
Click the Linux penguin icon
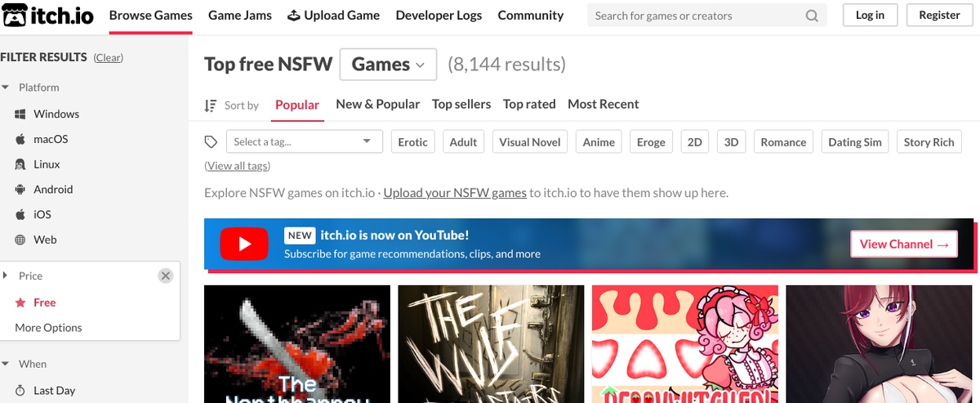coord(20,165)
